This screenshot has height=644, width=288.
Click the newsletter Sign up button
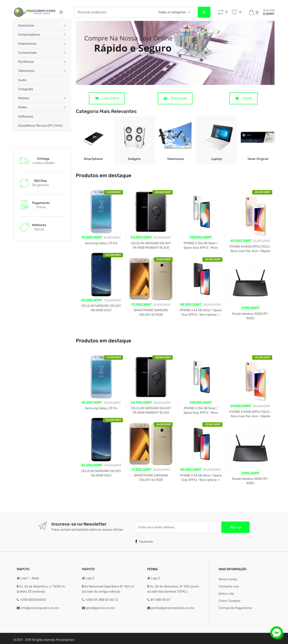(235, 527)
